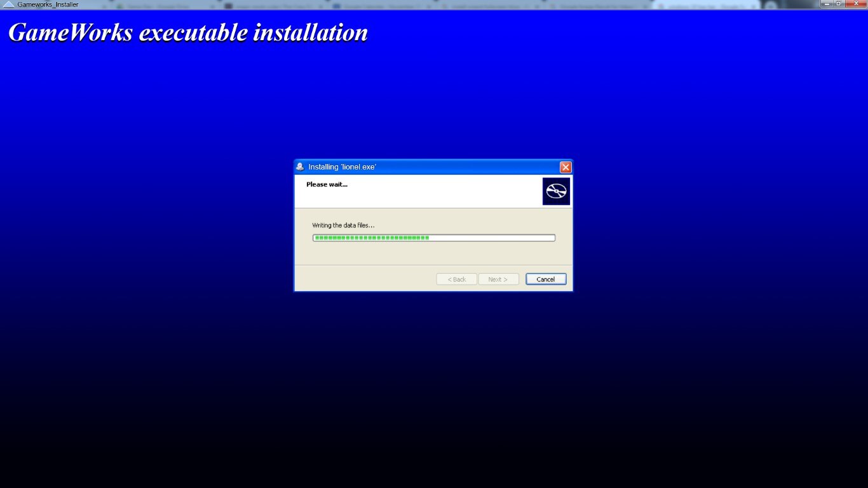Image resolution: width=868 pixels, height=488 pixels.
Task: Click the disabled < Back button
Action: click(x=457, y=280)
